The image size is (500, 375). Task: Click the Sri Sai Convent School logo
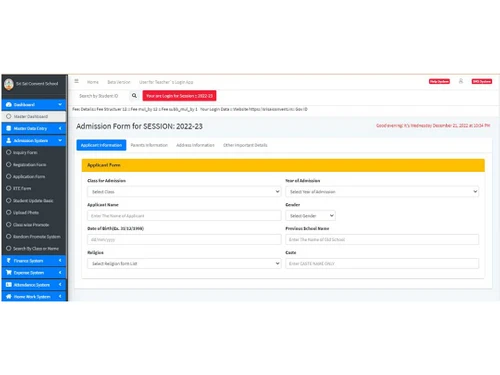click(x=9, y=84)
